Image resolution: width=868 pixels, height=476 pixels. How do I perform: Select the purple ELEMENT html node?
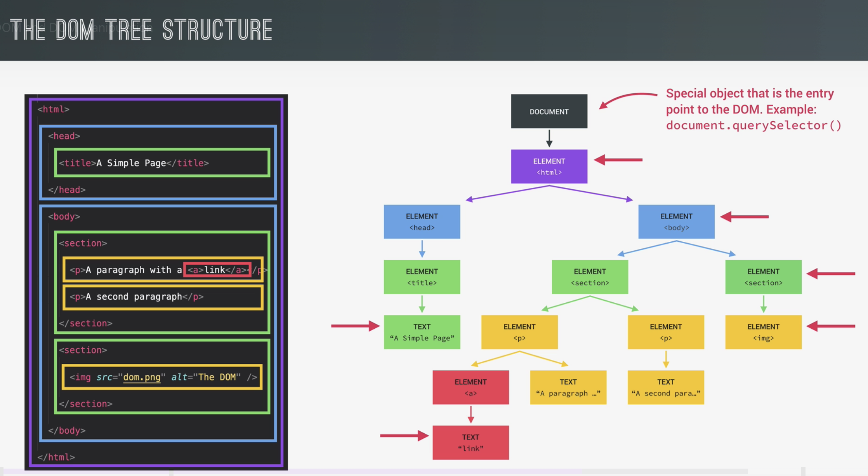[549, 166]
